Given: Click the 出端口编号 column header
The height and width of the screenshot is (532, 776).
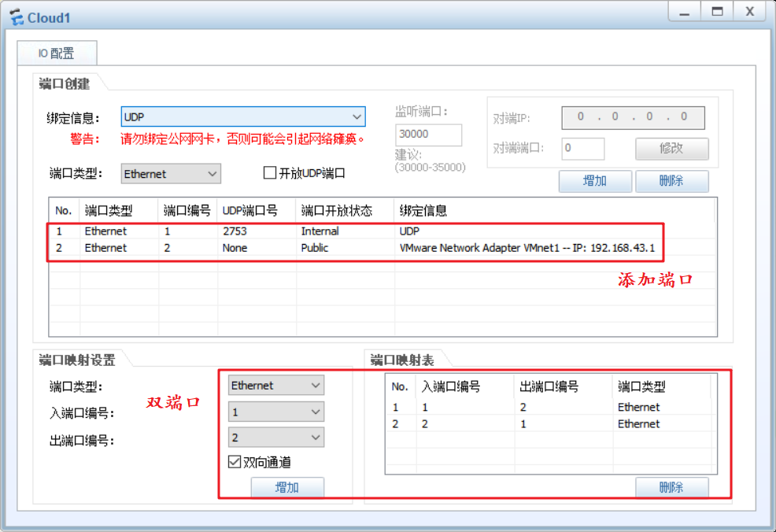Looking at the screenshot, I should click(564, 386).
